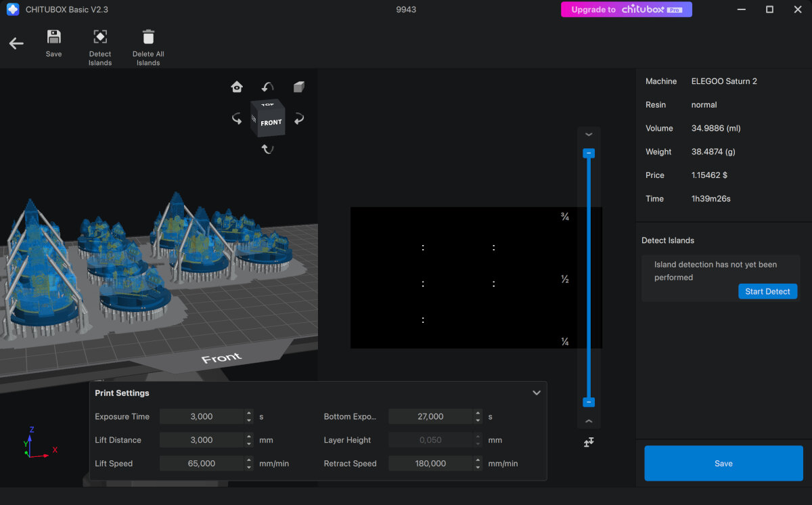The height and width of the screenshot is (505, 812).
Task: Click the '9943' file title text
Action: (x=406, y=9)
